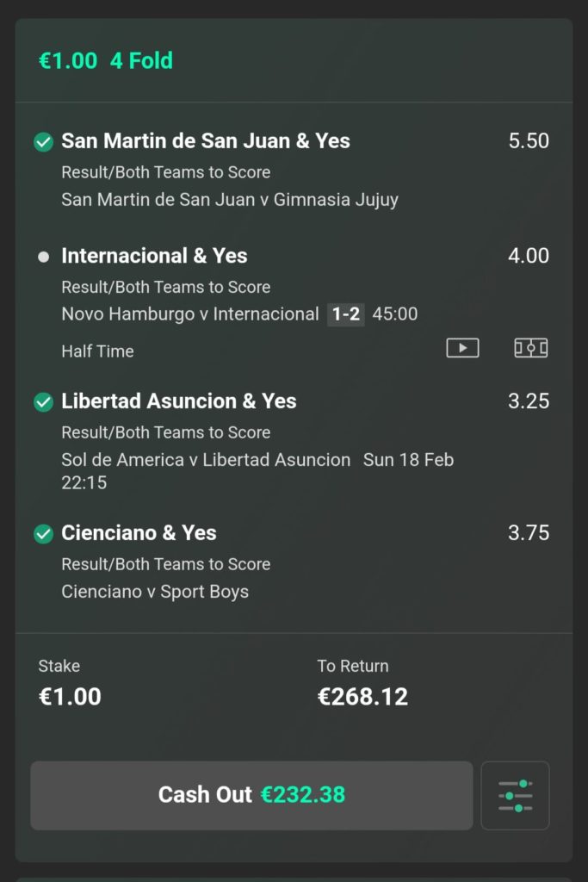Open match live pitch tracker icon
588x882 pixels.
[x=530, y=348]
